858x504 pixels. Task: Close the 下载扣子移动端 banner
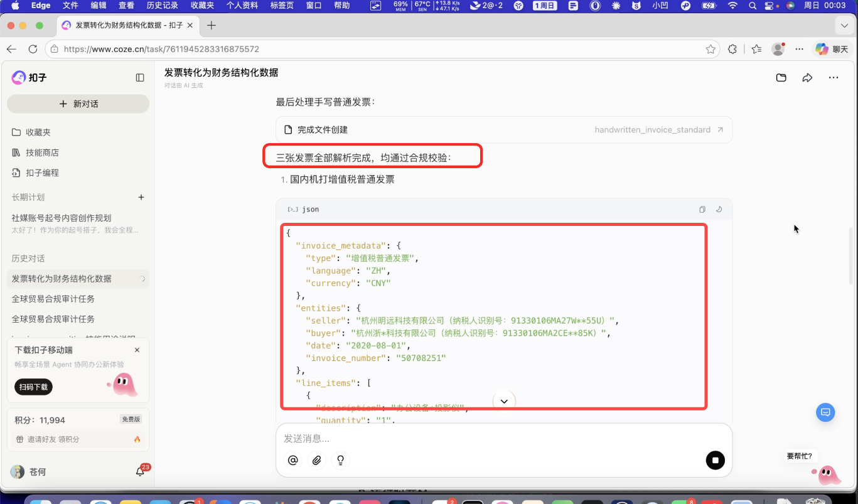click(137, 350)
